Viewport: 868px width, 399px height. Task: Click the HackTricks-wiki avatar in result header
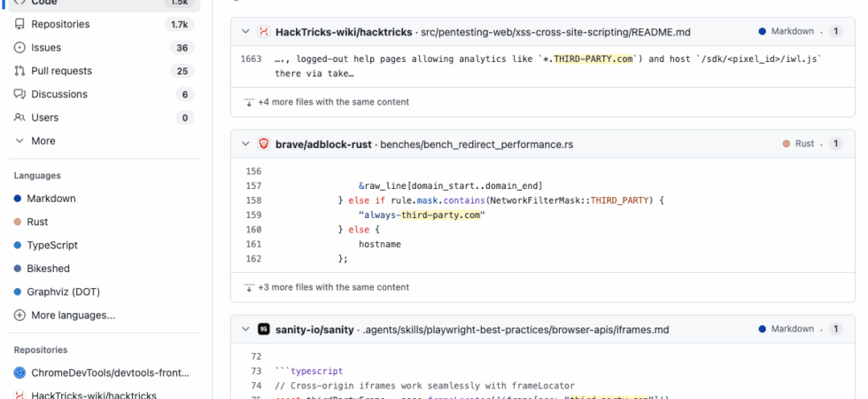click(264, 32)
